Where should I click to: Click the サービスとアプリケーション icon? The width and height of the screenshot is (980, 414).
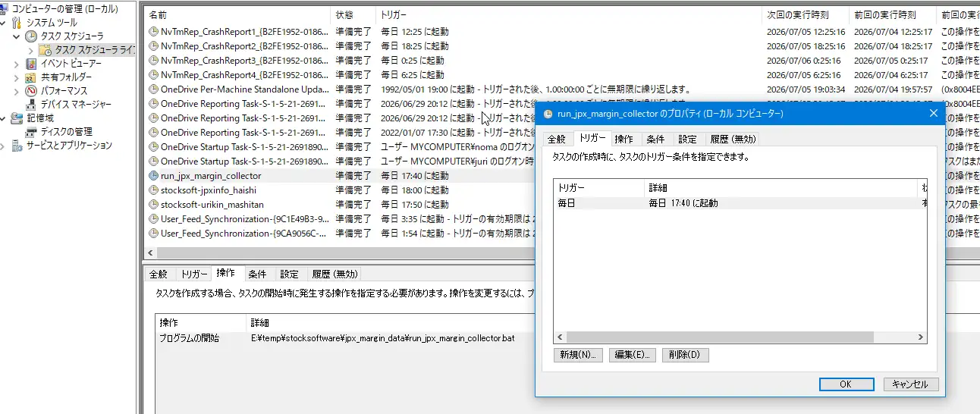[x=17, y=146]
